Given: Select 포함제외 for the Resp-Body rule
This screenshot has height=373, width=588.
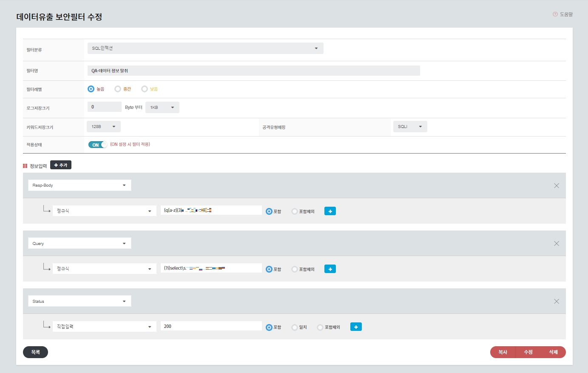Looking at the screenshot, I should click(x=295, y=211).
